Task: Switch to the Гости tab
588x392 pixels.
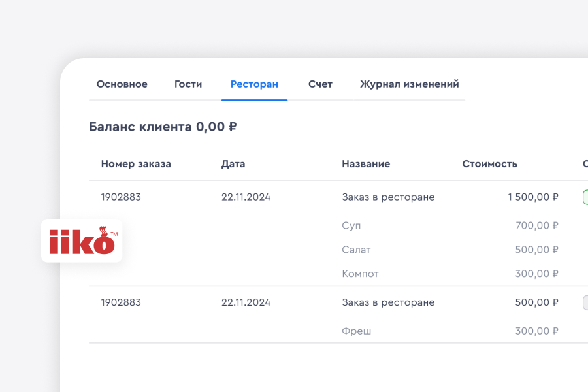Action: [188, 84]
